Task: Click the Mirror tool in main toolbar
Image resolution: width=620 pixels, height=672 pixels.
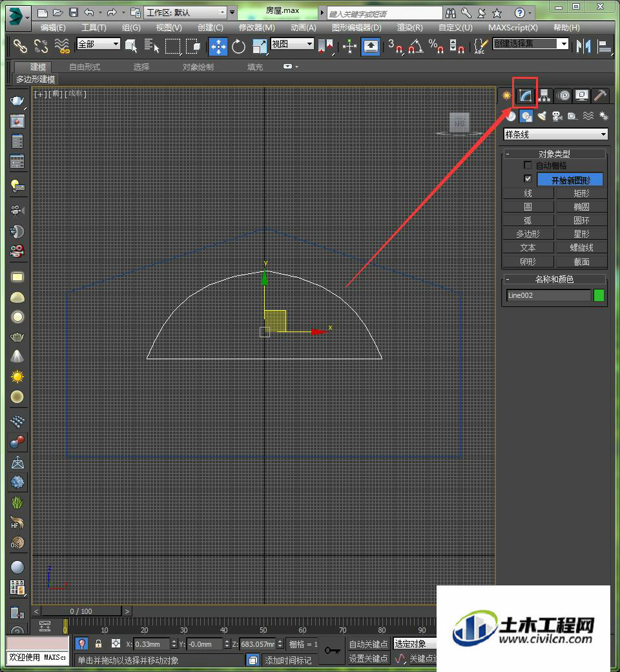Action: click(x=584, y=46)
